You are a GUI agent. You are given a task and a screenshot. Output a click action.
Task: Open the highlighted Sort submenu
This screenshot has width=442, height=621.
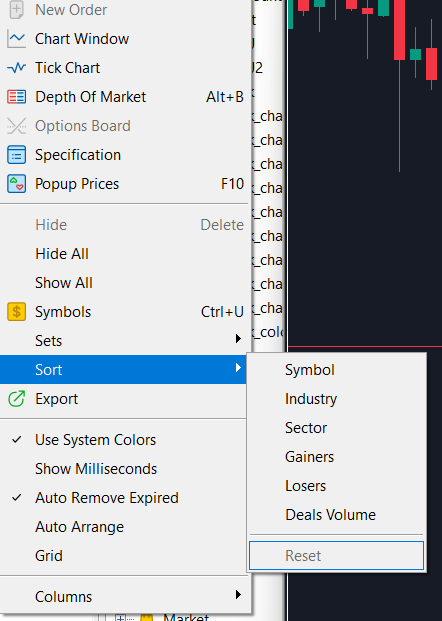pyautogui.click(x=124, y=370)
